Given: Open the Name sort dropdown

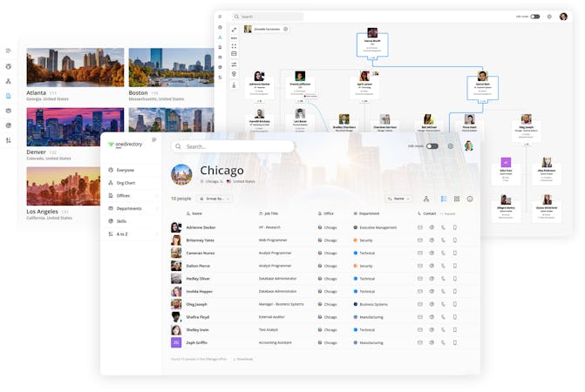Looking at the screenshot, I should (x=398, y=199).
